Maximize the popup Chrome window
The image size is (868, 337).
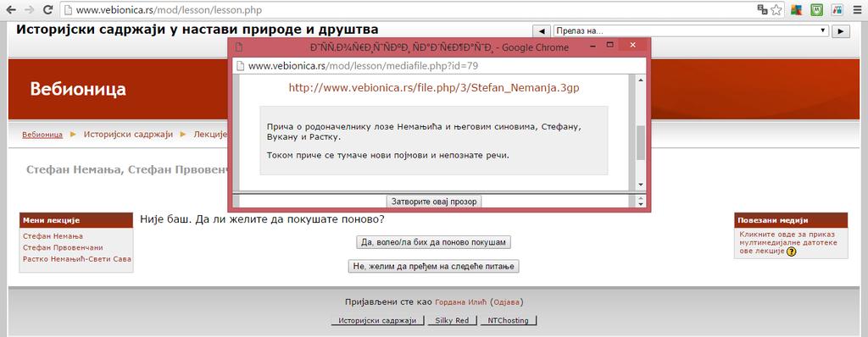pos(611,46)
